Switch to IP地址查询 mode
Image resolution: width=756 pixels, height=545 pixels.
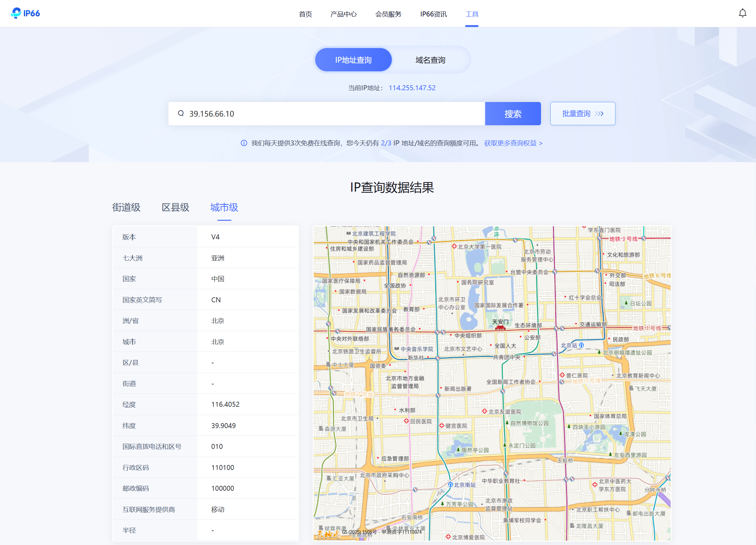pos(353,60)
